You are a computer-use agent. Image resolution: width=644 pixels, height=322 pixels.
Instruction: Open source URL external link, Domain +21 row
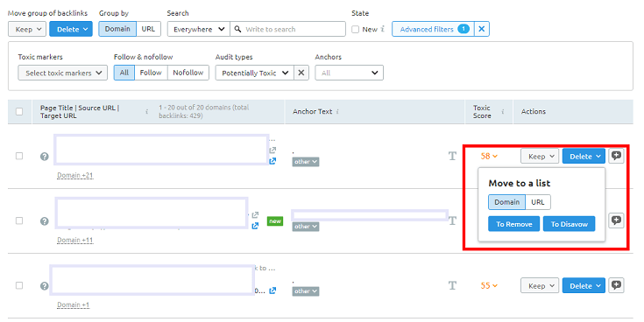272,150
